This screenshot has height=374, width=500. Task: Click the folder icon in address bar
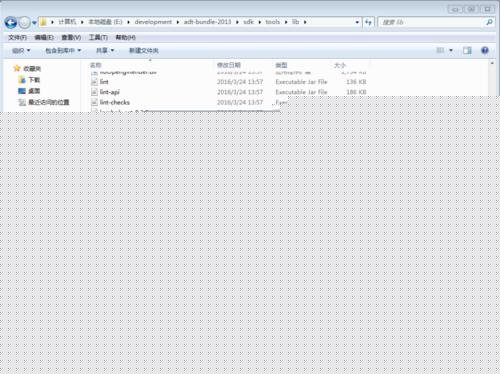[43, 22]
